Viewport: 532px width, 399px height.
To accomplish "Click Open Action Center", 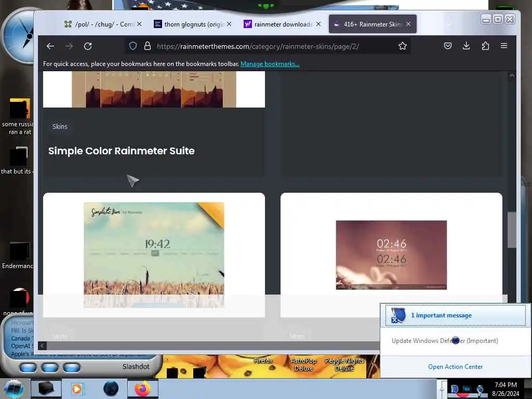I will pyautogui.click(x=455, y=367).
